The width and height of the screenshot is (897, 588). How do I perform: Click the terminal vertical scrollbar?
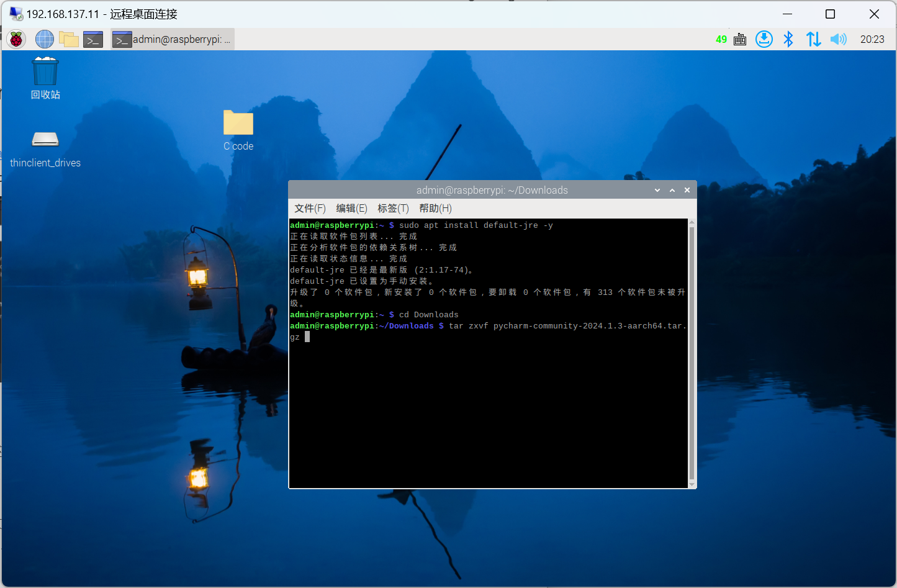[692, 353]
